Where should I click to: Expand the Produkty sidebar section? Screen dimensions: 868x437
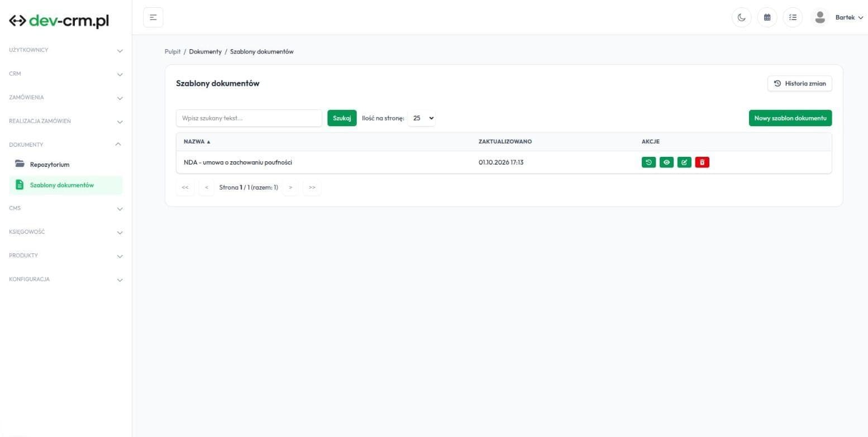(x=66, y=256)
